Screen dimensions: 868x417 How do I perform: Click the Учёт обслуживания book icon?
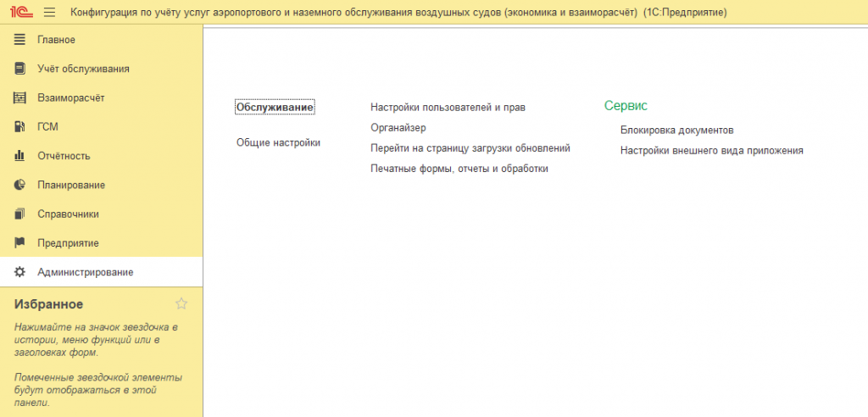(x=20, y=69)
